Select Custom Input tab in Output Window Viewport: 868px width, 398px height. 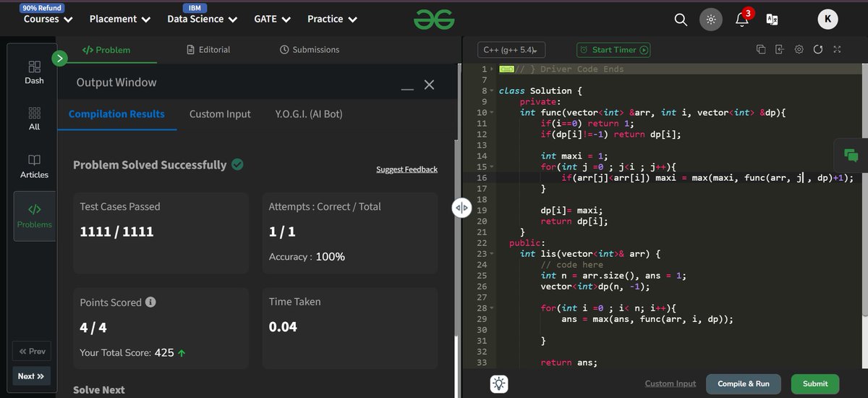pos(220,114)
